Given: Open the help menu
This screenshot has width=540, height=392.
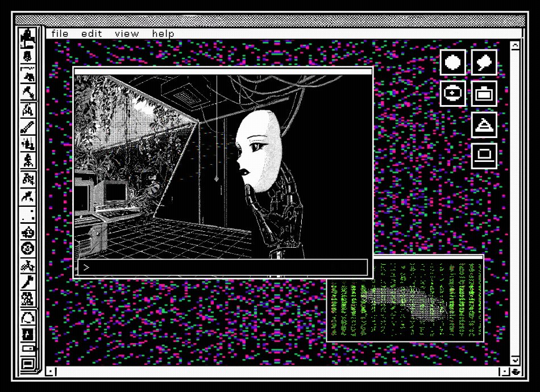Looking at the screenshot, I should [163, 34].
